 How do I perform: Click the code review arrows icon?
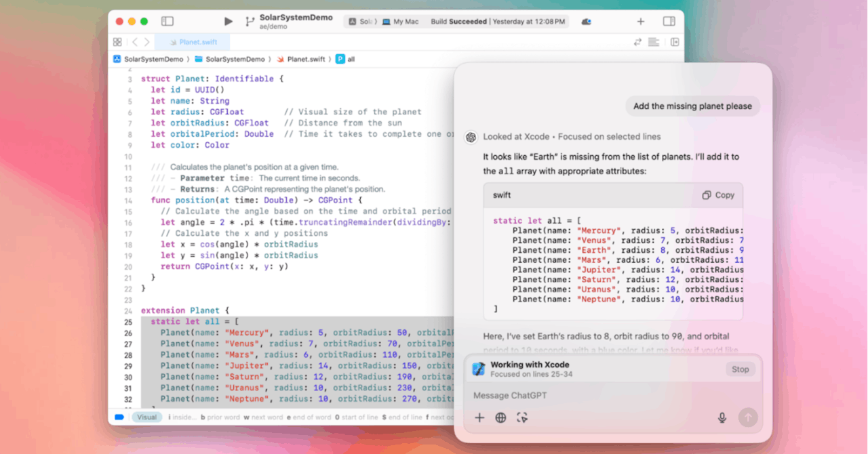point(637,42)
